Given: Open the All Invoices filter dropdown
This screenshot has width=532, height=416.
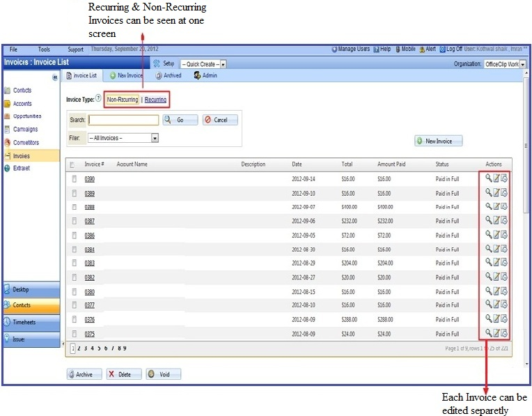Looking at the screenshot, I should coord(123,138).
